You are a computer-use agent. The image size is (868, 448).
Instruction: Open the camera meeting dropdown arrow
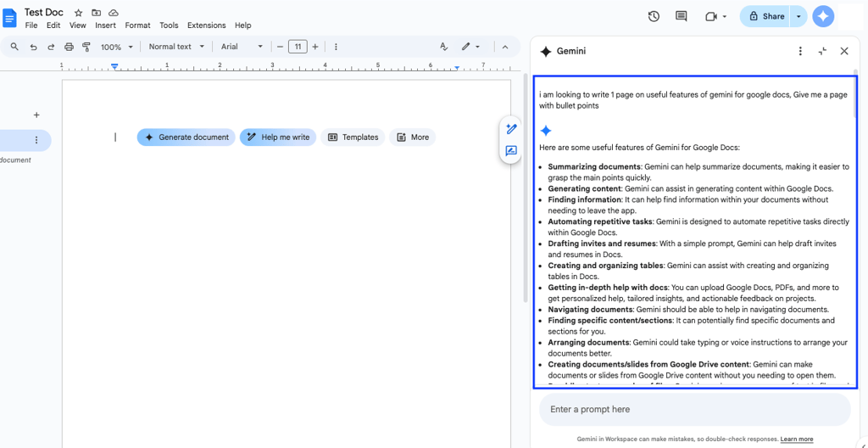725,17
